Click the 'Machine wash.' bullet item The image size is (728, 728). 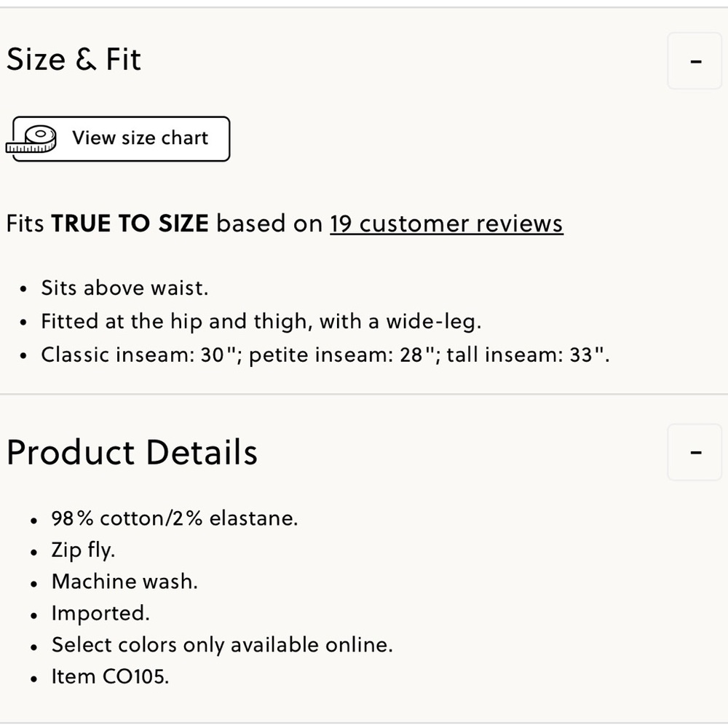124,582
